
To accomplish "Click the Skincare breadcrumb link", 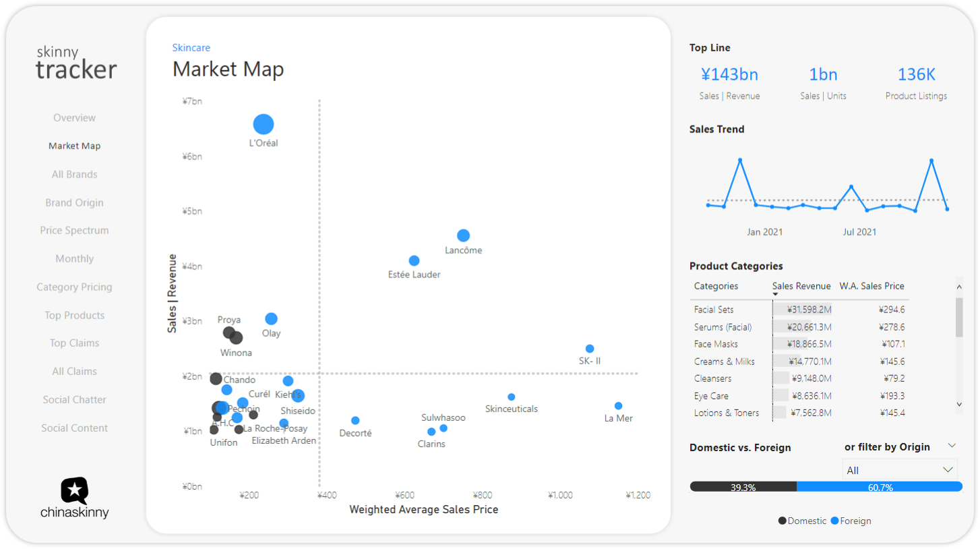I will coord(191,48).
